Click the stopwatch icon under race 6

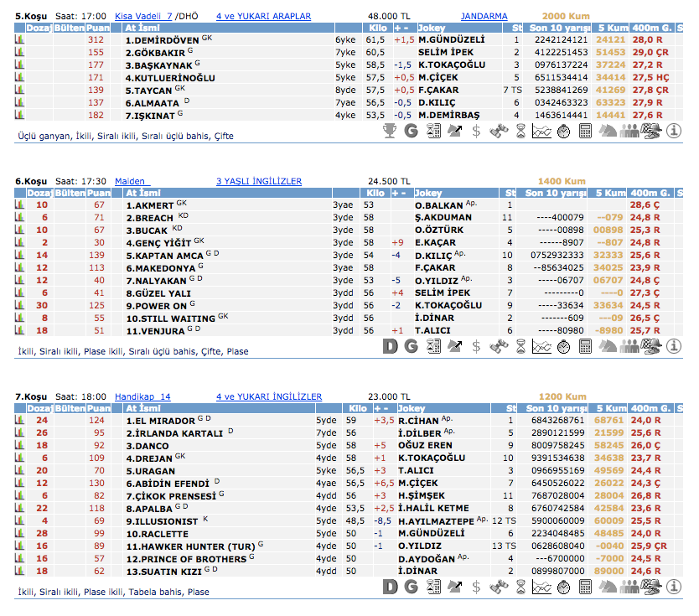coord(563,346)
